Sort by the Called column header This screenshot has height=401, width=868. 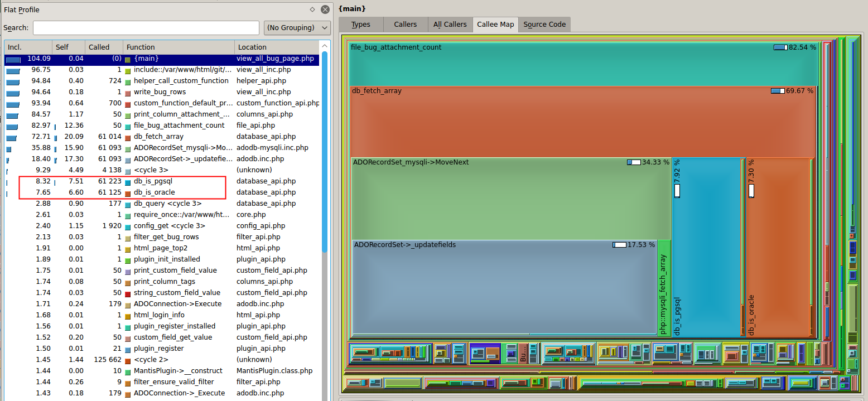(103, 47)
